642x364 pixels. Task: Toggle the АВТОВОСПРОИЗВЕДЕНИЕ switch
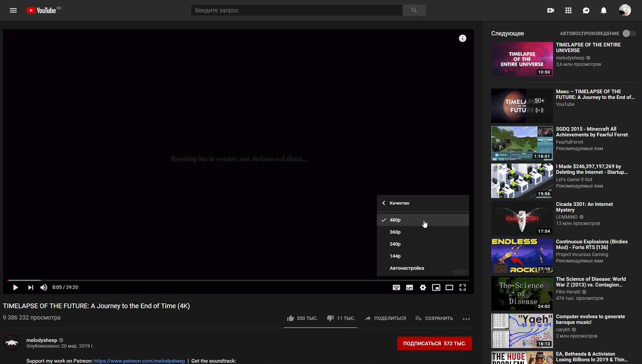pyautogui.click(x=629, y=33)
